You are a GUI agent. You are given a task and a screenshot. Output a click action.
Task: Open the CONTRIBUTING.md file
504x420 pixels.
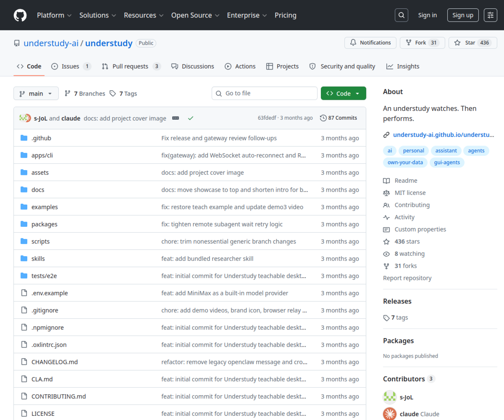58,396
